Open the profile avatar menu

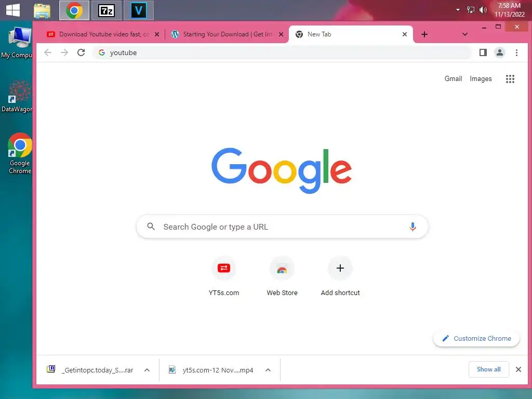(x=500, y=52)
